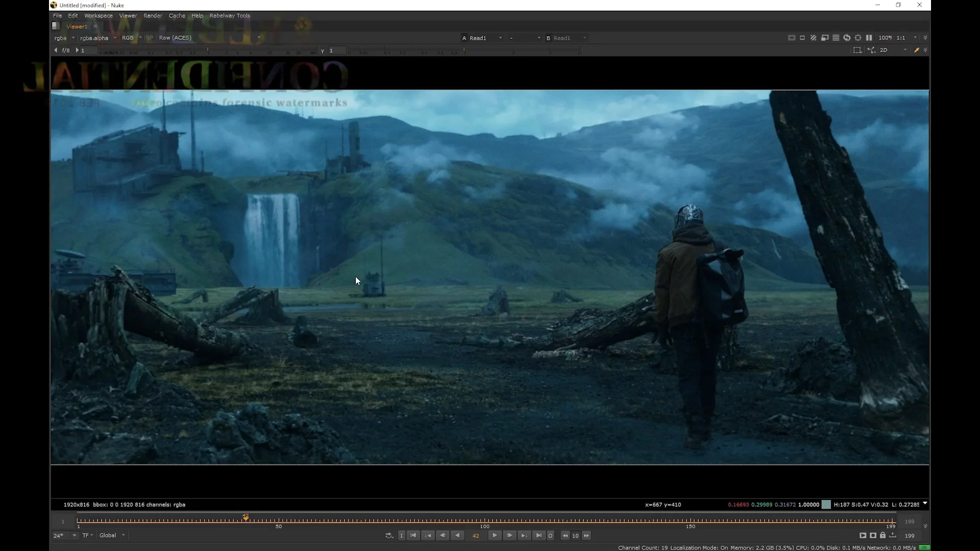
Task: Toggle the TF timeline display button
Action: coord(88,536)
